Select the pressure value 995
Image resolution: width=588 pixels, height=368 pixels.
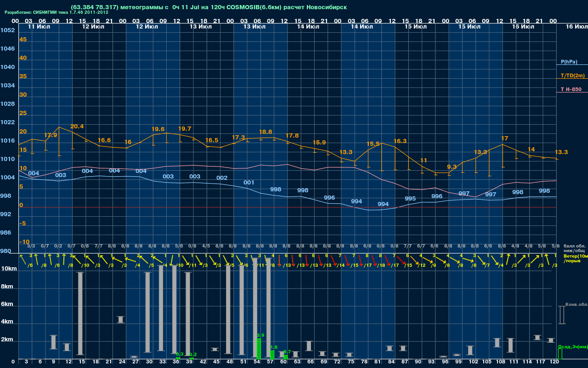click(410, 199)
